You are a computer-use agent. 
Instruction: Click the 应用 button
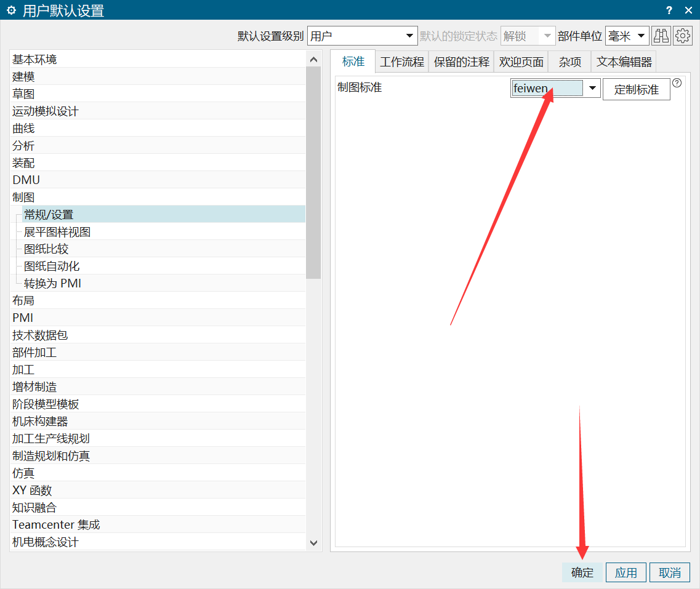pos(626,572)
